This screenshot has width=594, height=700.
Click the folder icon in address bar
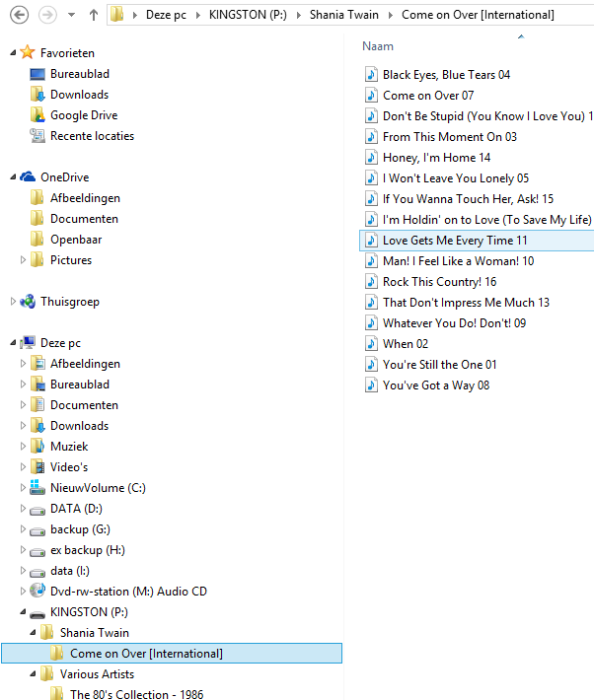click(x=117, y=14)
